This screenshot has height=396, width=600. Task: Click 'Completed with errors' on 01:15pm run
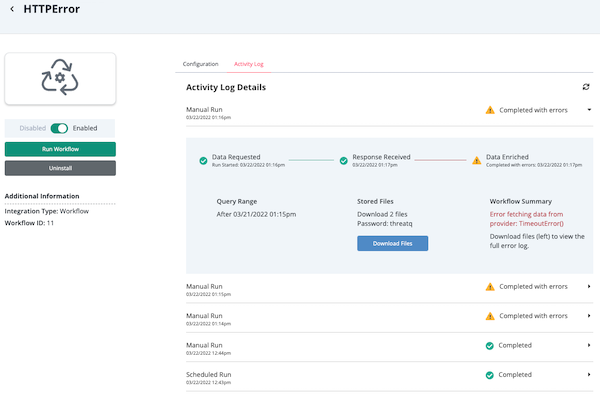click(533, 287)
